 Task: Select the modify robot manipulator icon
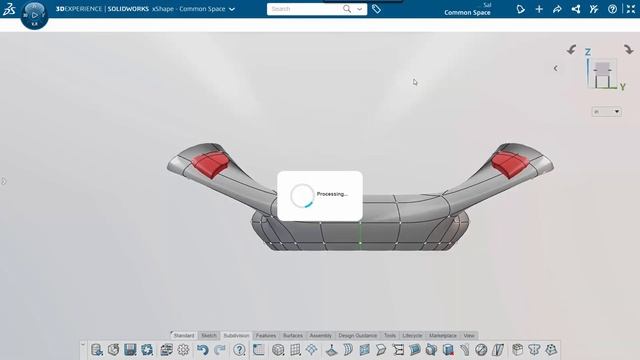(312, 350)
